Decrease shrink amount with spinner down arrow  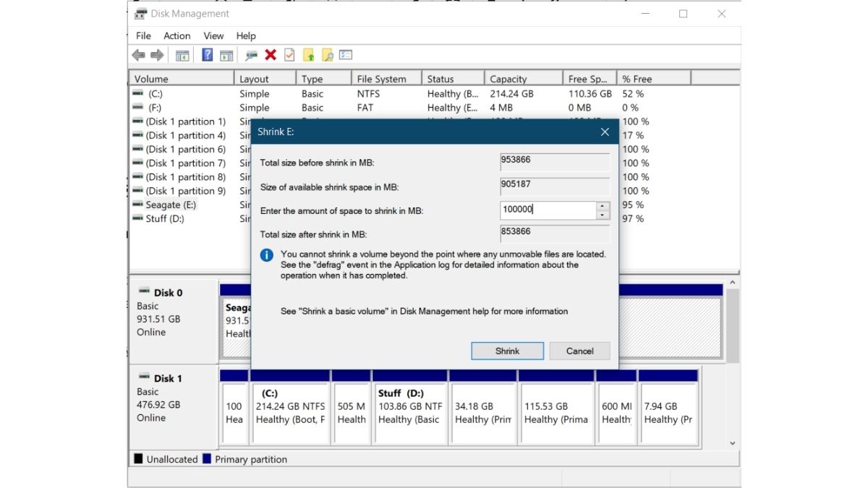(x=603, y=215)
